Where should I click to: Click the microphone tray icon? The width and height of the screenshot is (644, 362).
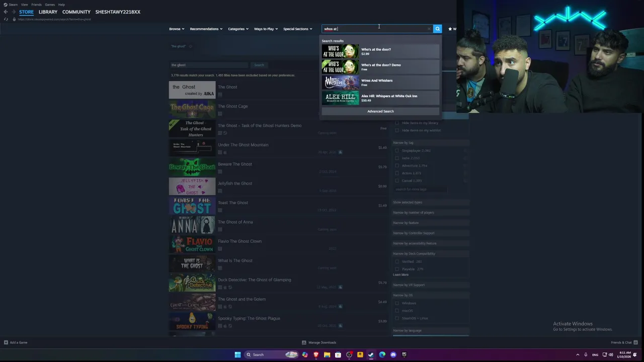(x=586, y=354)
